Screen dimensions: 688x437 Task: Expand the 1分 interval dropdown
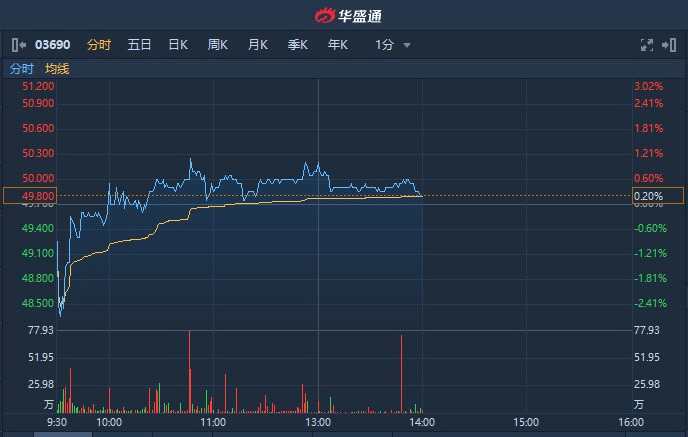point(385,45)
